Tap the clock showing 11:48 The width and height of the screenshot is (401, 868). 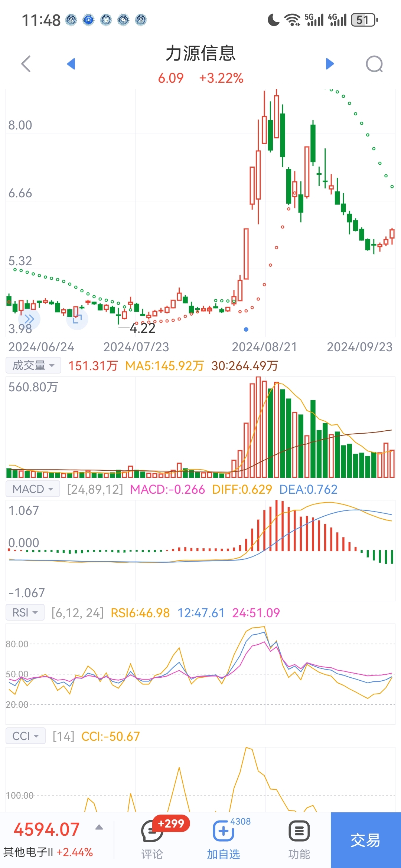41,20
